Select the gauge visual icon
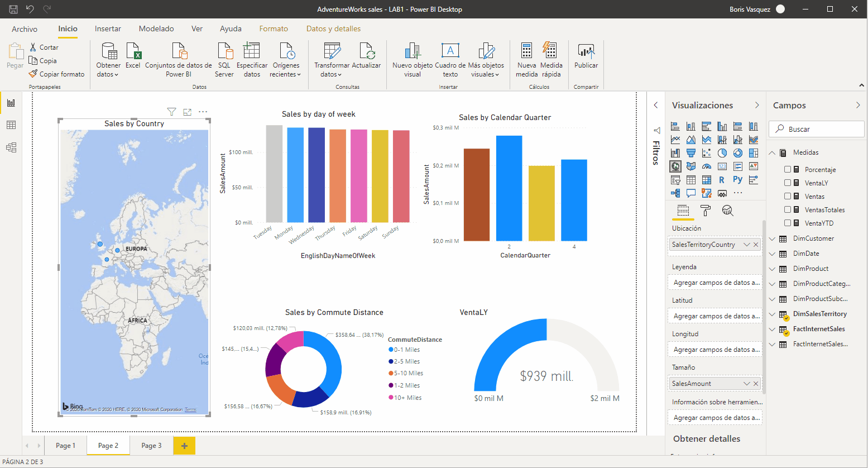This screenshot has height=468, width=868. [707, 166]
